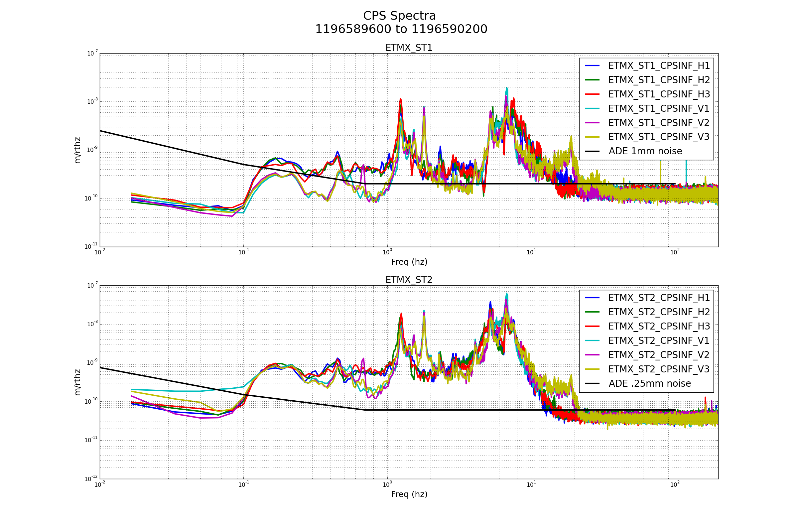Image resolution: width=798 pixels, height=532 pixels.
Task: Click the green ETMX_ST1_CPSINF_H2 legend line
Action: pyautogui.click(x=593, y=80)
